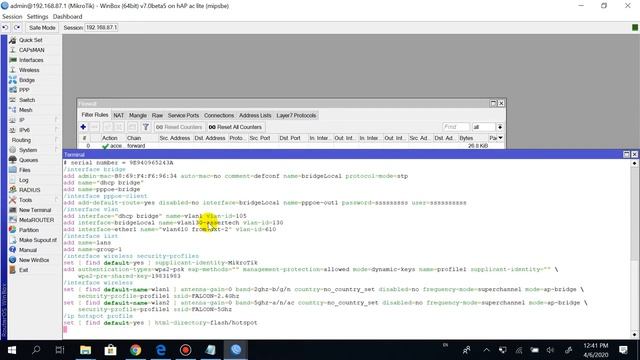Open Mesh sidebar entry
Viewport: 640px width, 360px height.
click(25, 110)
